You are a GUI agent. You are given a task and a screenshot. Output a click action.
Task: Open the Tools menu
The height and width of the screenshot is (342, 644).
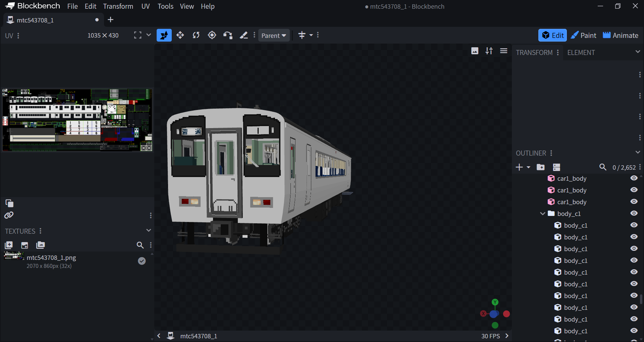coord(165,6)
